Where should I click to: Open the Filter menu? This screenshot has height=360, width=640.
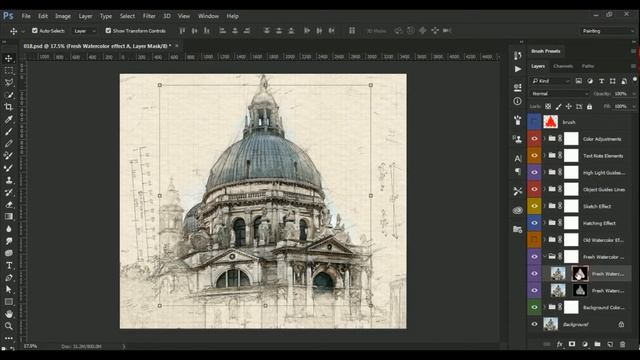tap(149, 16)
